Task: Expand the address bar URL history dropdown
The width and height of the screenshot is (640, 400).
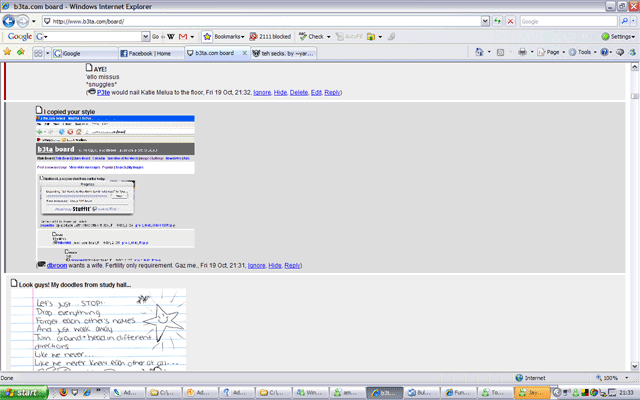Action: (485, 21)
